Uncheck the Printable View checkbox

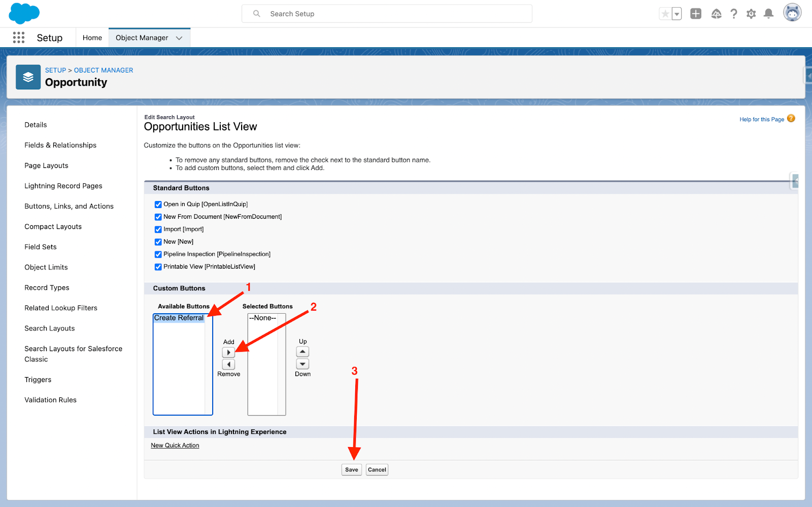click(x=158, y=267)
